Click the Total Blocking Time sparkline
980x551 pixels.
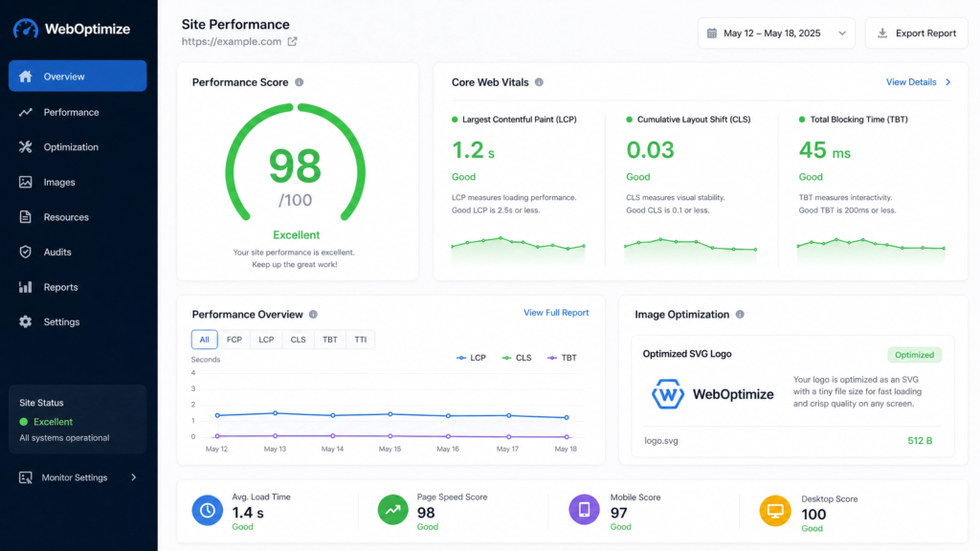[871, 250]
